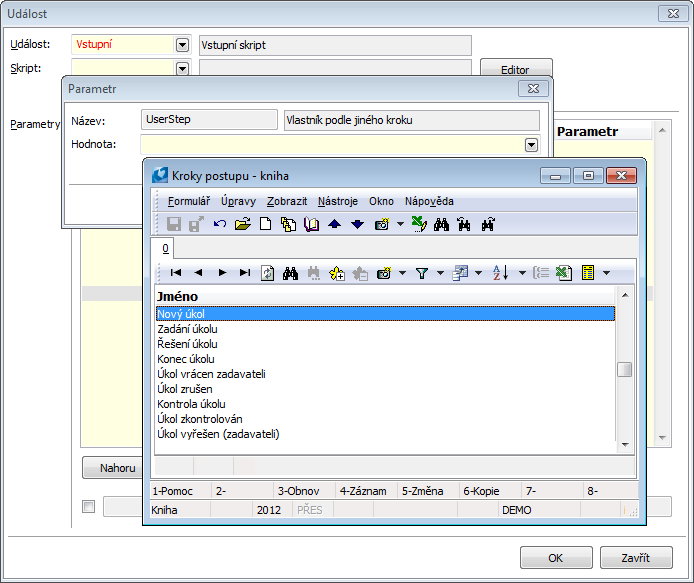
Task: Expand the yellow list view dropdown arrow
Action: coord(606,273)
